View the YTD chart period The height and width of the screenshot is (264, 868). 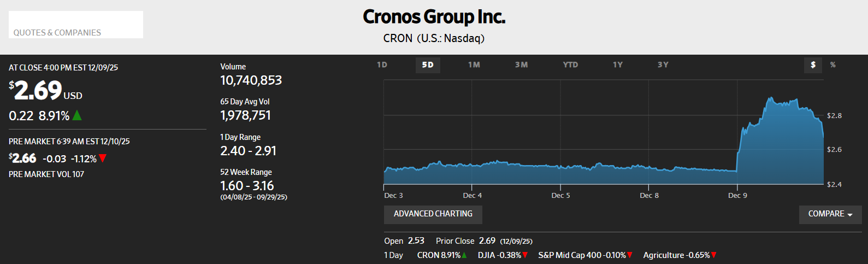click(x=570, y=65)
